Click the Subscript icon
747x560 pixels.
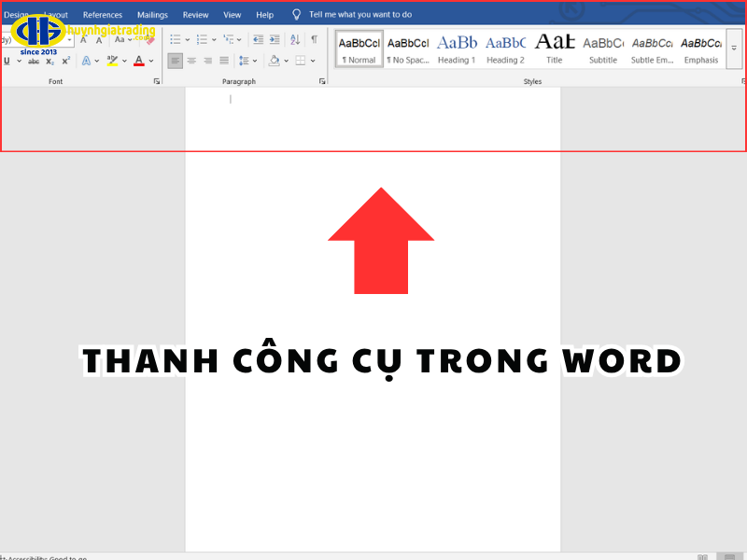click(x=49, y=61)
